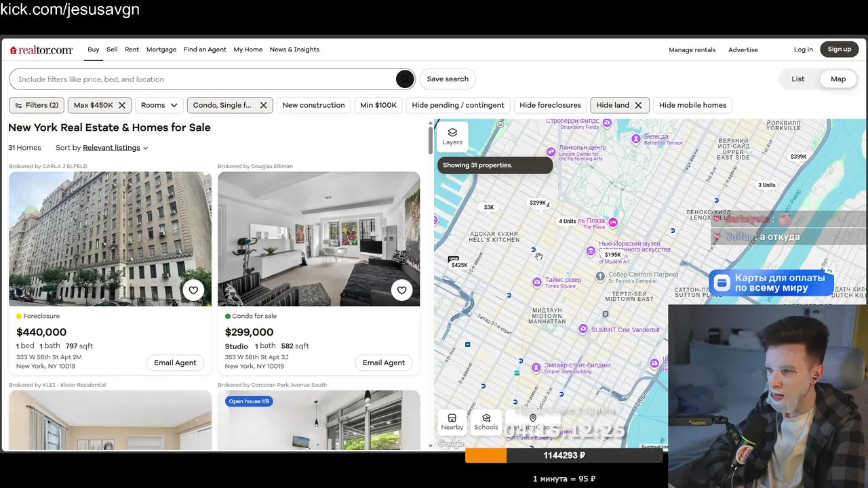Open the Rent menu
This screenshot has width=868, height=488.
click(132, 49)
